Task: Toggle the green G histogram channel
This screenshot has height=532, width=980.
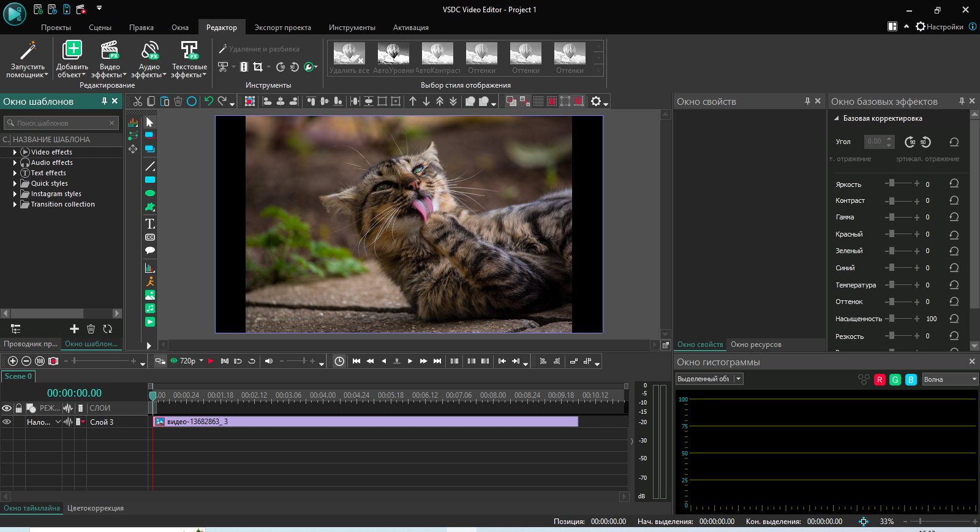Action: (x=895, y=380)
